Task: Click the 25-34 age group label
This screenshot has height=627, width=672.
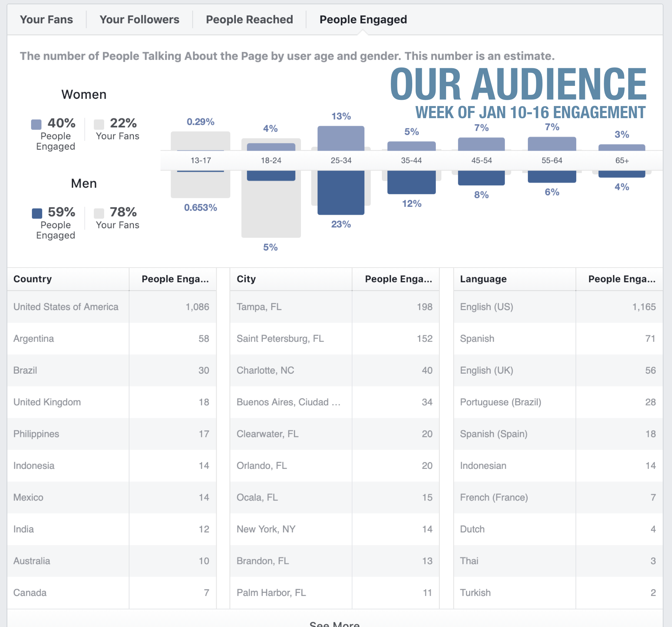Action: coord(341,161)
